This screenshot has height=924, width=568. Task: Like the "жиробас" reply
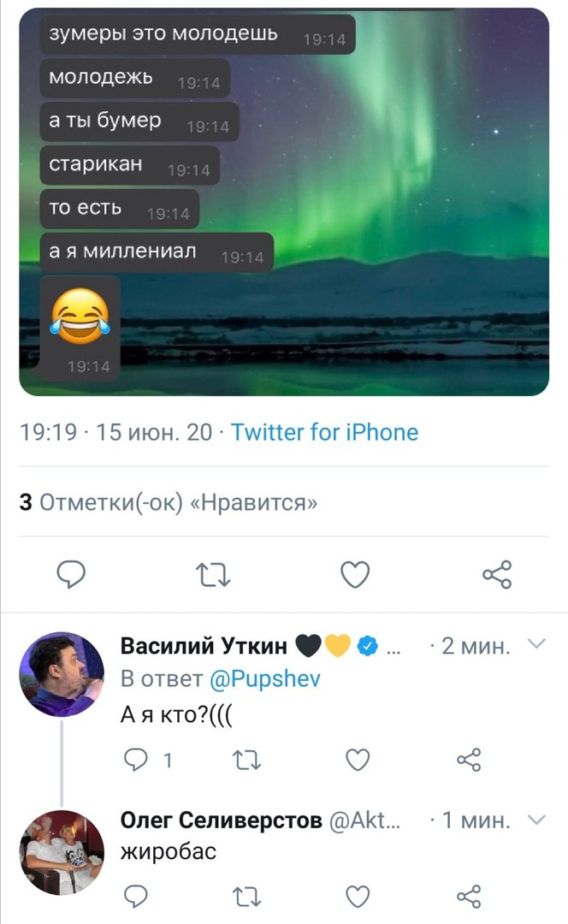click(358, 896)
